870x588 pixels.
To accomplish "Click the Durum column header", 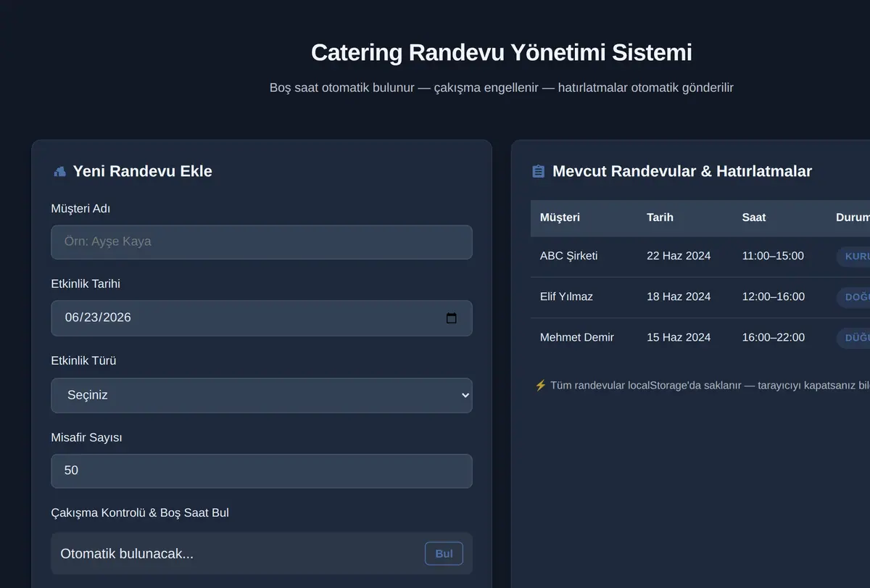I will [853, 218].
